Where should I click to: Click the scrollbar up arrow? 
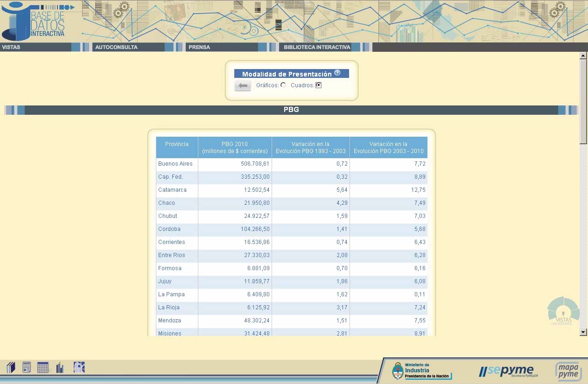coord(583,56)
